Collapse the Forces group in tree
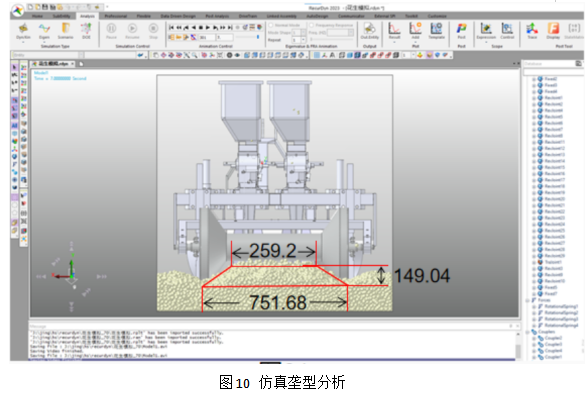 528,300
